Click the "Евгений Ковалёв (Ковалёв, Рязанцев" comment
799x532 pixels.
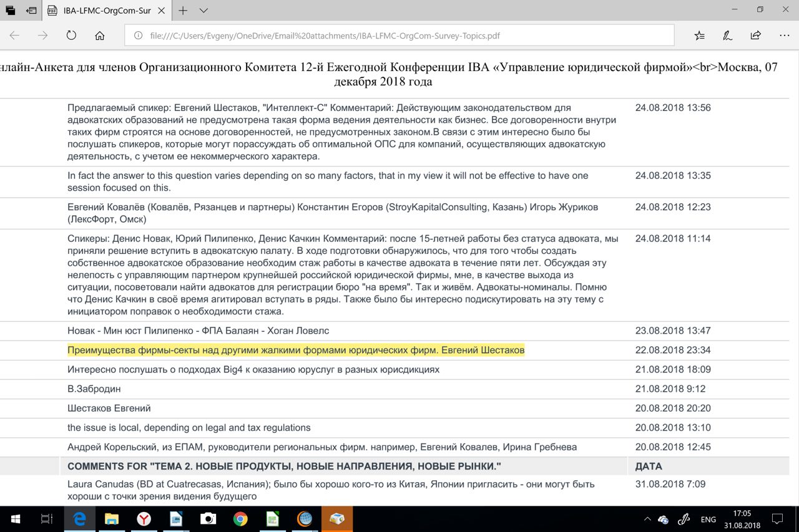pyautogui.click(x=333, y=213)
